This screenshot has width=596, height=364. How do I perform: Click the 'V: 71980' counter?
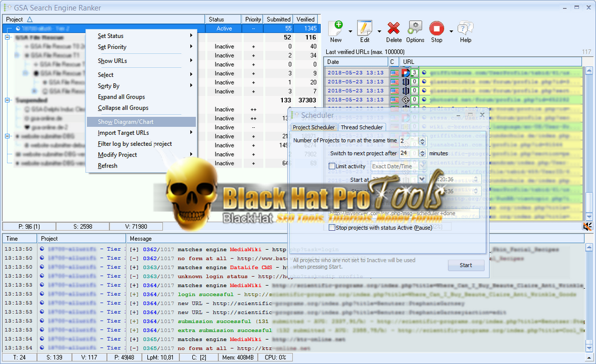[136, 226]
